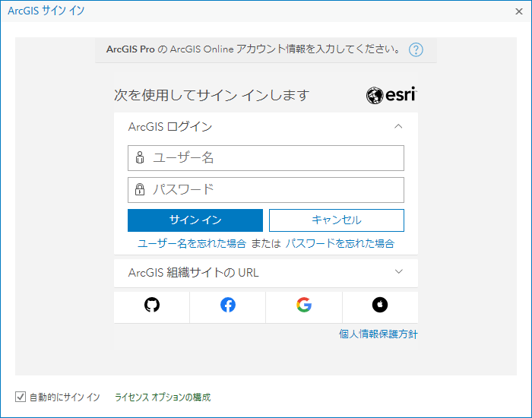Toggle the 自動的にサイン イン checkbox
The width and height of the screenshot is (532, 418).
(21, 397)
